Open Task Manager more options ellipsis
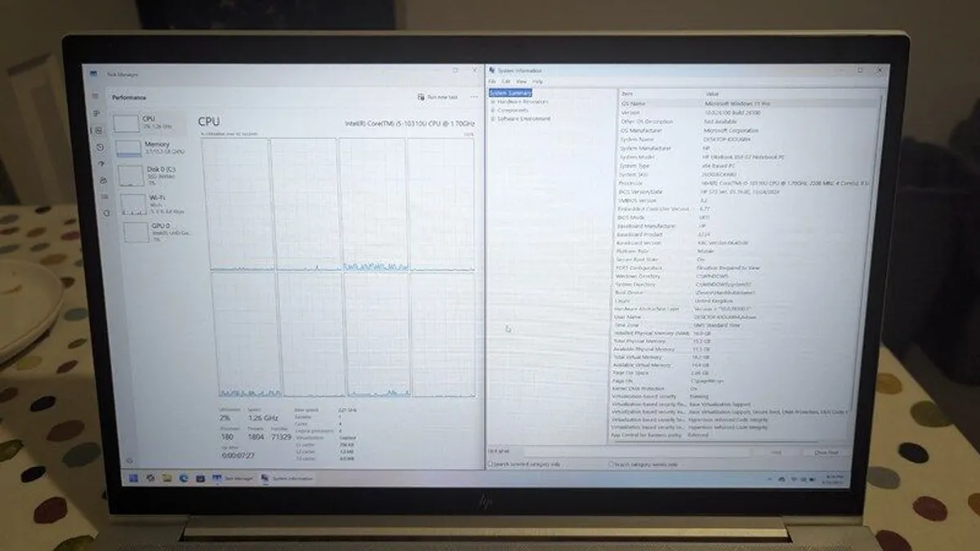Screen dimensions: 980x551 pyautogui.click(x=474, y=97)
